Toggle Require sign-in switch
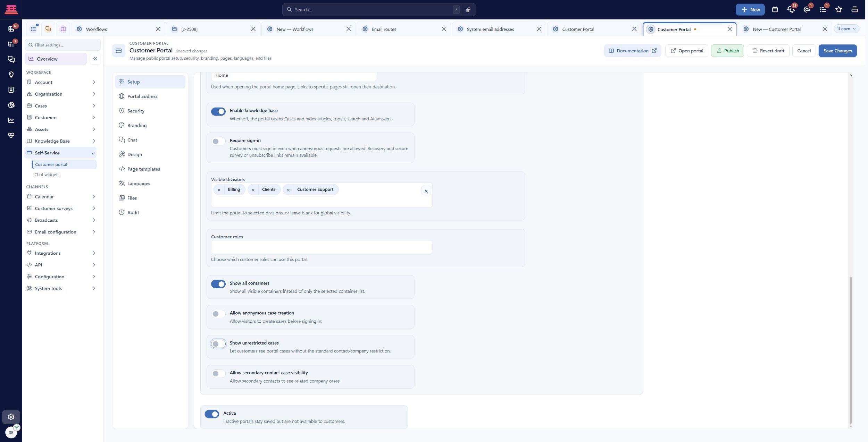 [218, 141]
